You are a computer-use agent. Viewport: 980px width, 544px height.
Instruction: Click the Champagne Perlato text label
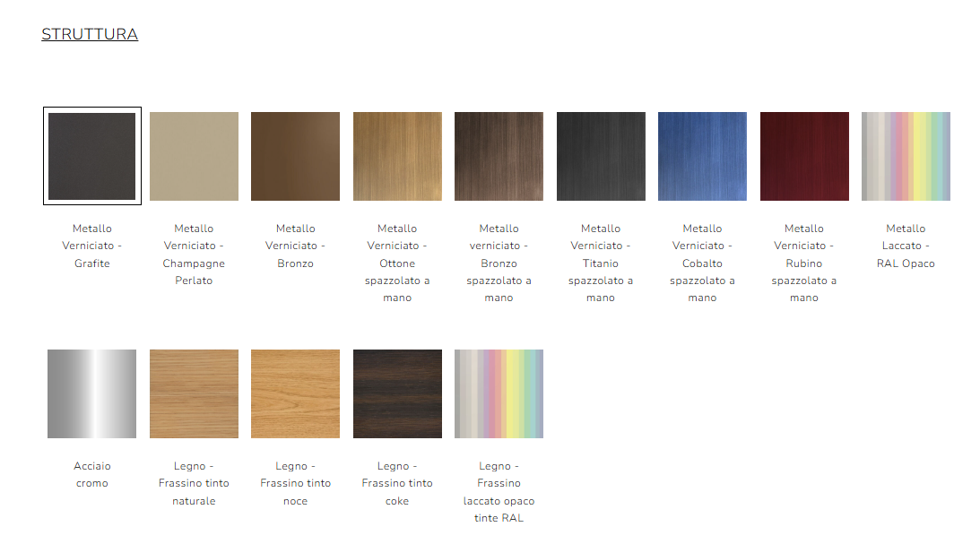pos(194,255)
